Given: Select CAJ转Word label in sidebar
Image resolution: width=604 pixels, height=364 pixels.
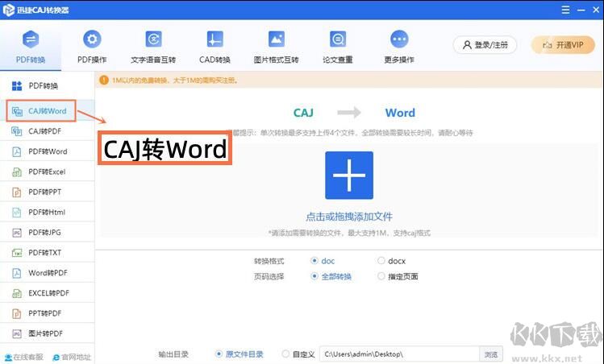Looking at the screenshot, I should pos(48,111).
